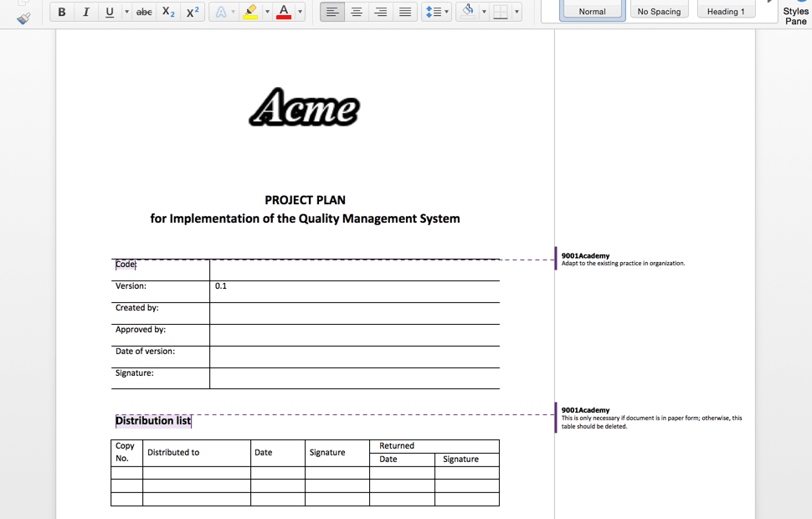Viewport: 812px width, 519px height.
Task: Open shading color dropdown arrow
Action: click(x=484, y=12)
